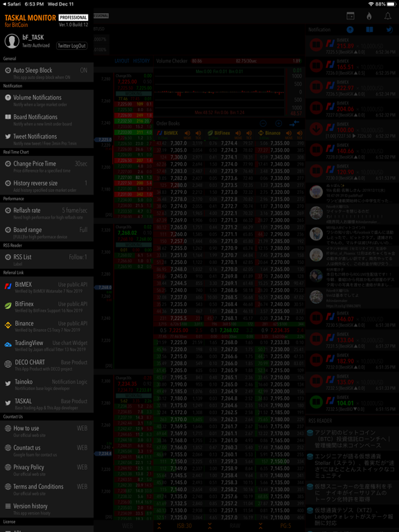Open DECO CHART referral link
The width and height of the screenshot is (399, 532).
coord(47,364)
